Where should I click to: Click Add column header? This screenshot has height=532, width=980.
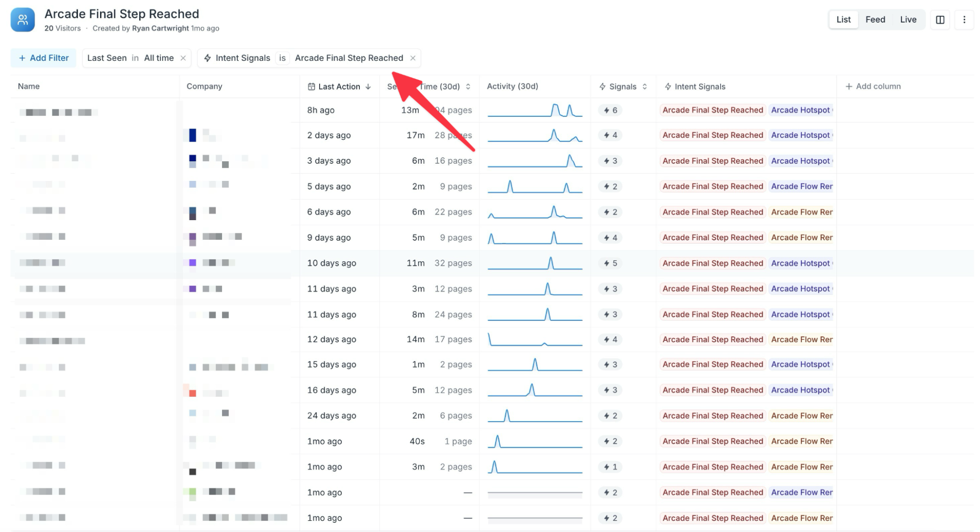(873, 86)
